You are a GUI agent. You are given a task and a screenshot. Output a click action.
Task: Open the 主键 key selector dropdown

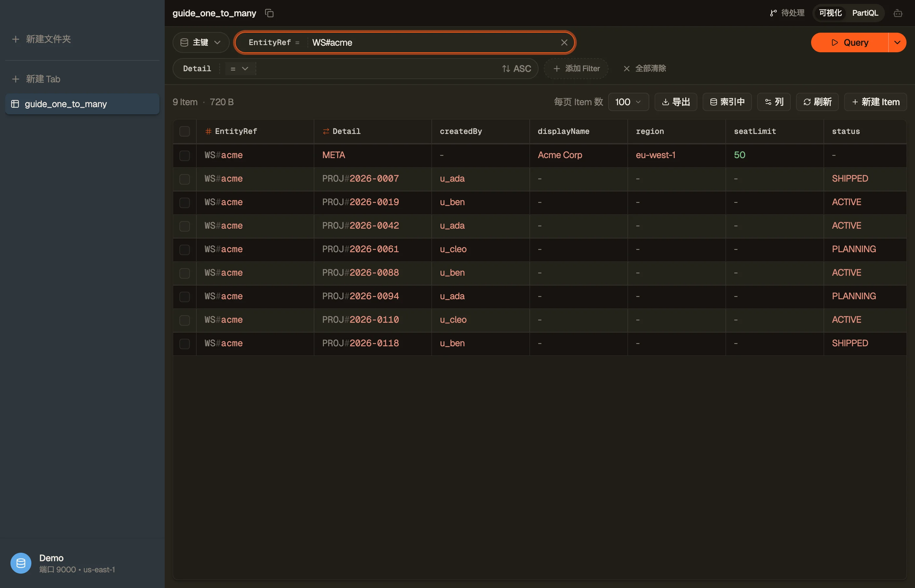[201, 42]
